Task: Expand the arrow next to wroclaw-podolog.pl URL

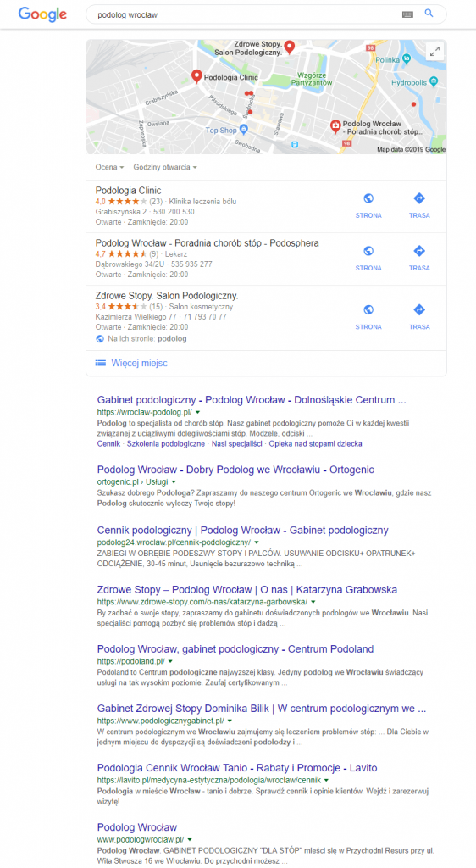Action: pos(197,413)
